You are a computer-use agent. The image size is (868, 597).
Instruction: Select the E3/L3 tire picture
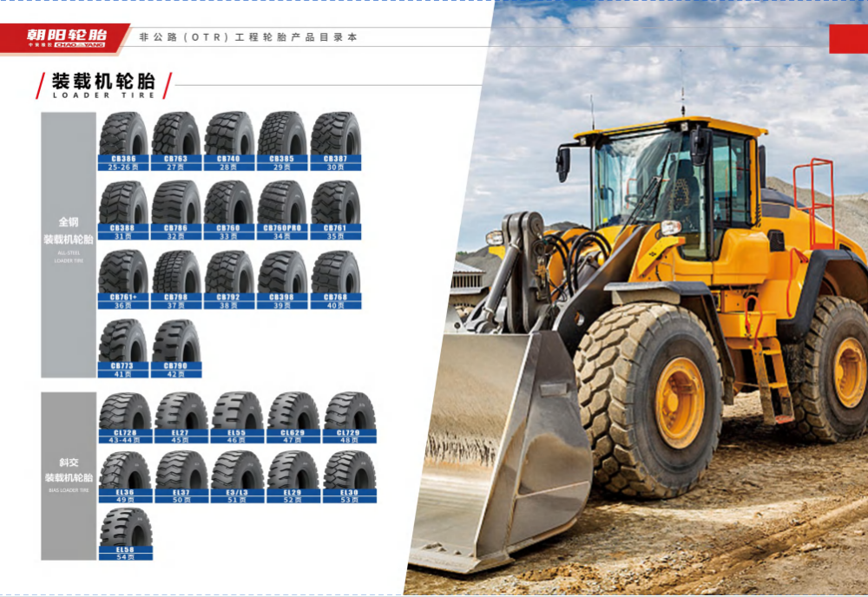click(x=238, y=470)
